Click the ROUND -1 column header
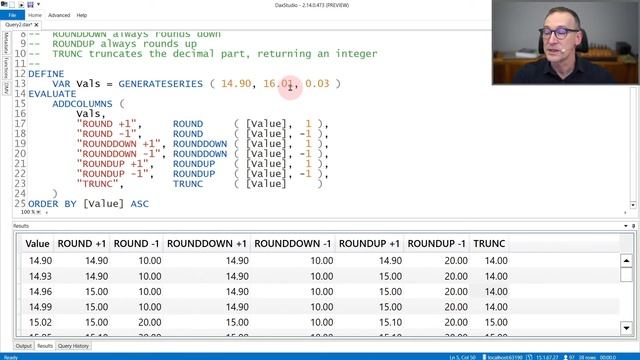Image resolution: width=640 pixels, height=360 pixels. click(136, 244)
